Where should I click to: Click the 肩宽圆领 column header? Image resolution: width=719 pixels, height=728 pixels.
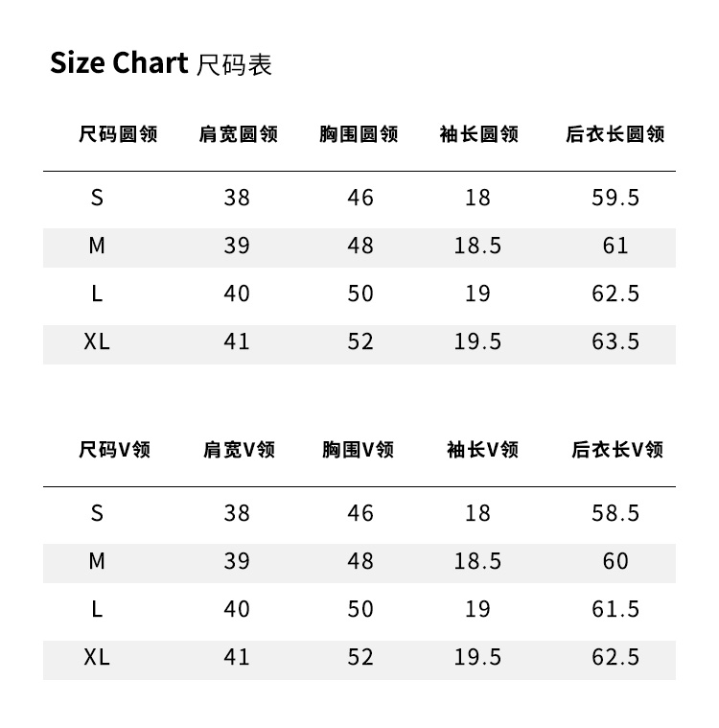238,134
